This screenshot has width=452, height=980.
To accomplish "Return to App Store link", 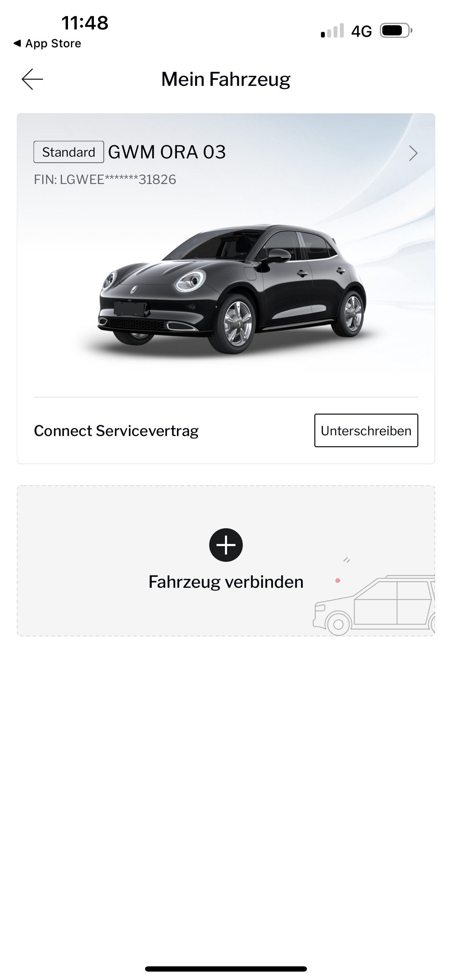I will [x=47, y=43].
